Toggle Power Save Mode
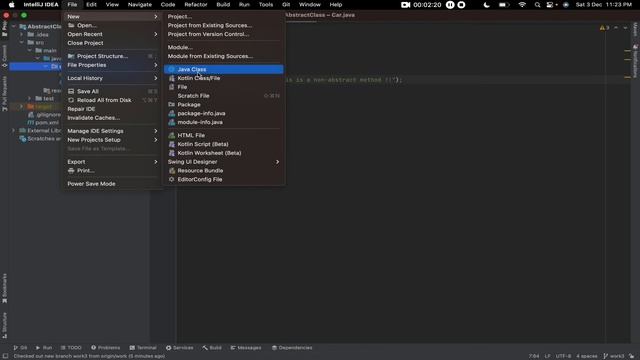The image size is (640, 360). pos(112,184)
